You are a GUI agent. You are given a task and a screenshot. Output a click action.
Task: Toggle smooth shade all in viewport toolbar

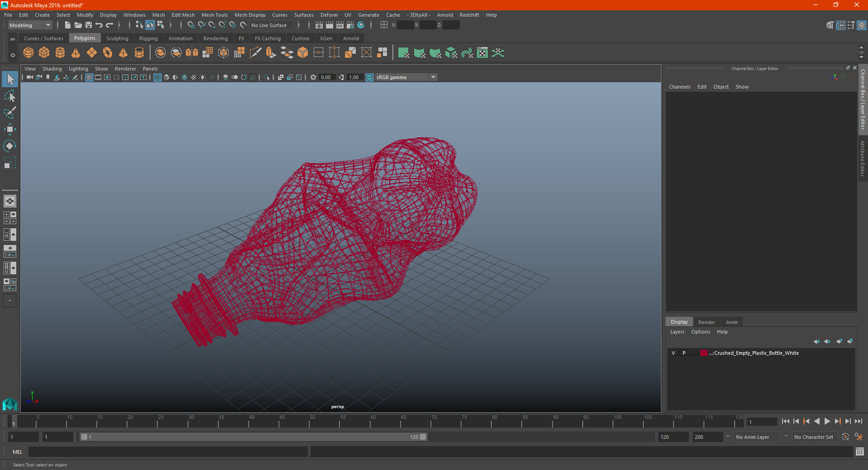click(x=166, y=77)
